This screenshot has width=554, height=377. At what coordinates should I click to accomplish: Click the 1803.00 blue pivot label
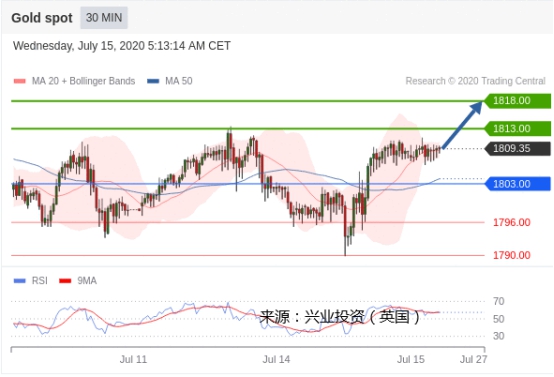pyautogui.click(x=517, y=184)
